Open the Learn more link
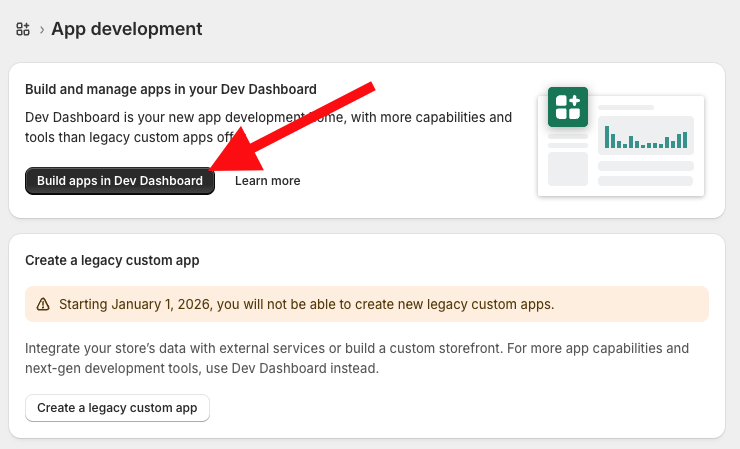Image resolution: width=740 pixels, height=449 pixels. click(267, 181)
